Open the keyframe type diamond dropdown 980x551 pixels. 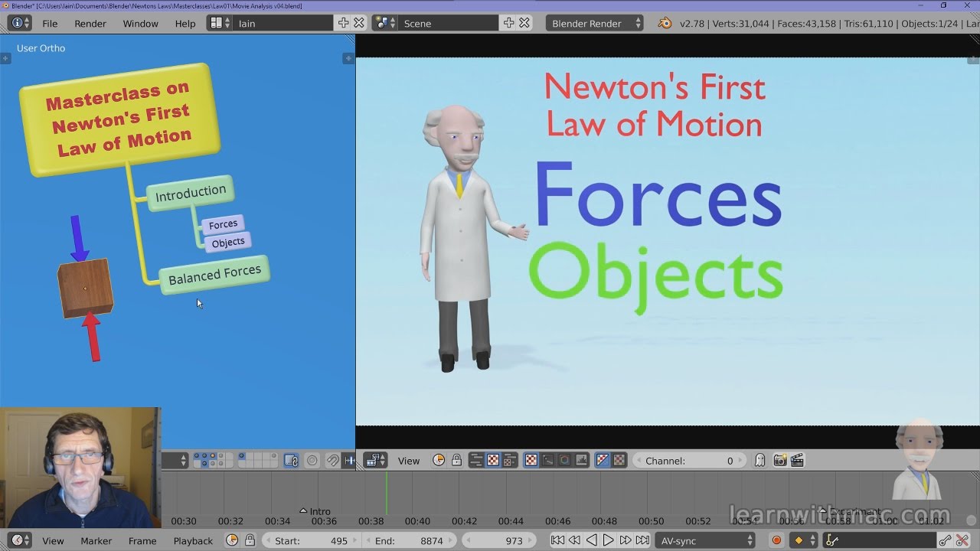(x=804, y=541)
